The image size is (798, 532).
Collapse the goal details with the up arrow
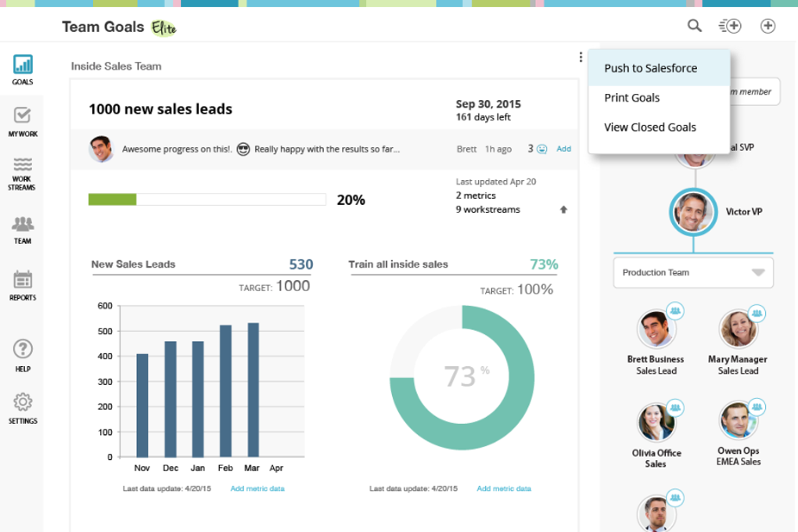click(563, 210)
